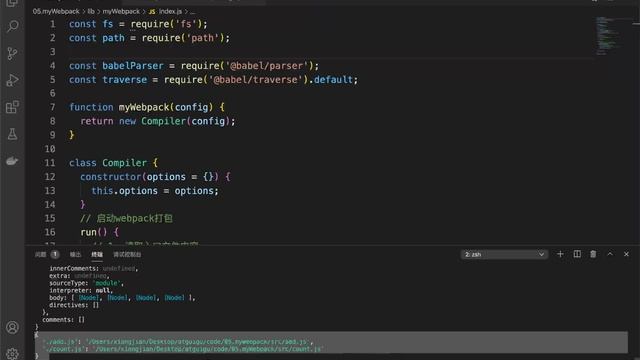Click line number 7 in the gutter
Viewport: 640px width, 360px height.
click(x=52, y=107)
